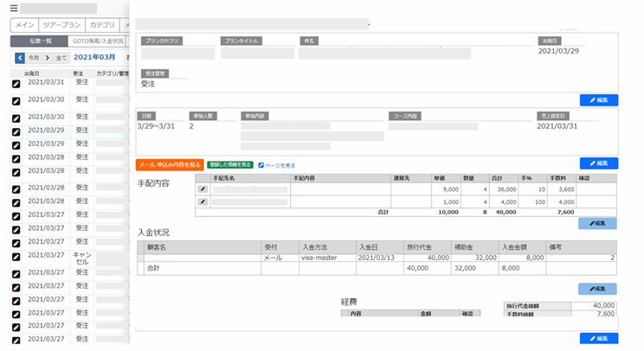Go to next month with right arrow
Image resolution: width=644 pixels, height=351 pixels.
(x=47, y=58)
